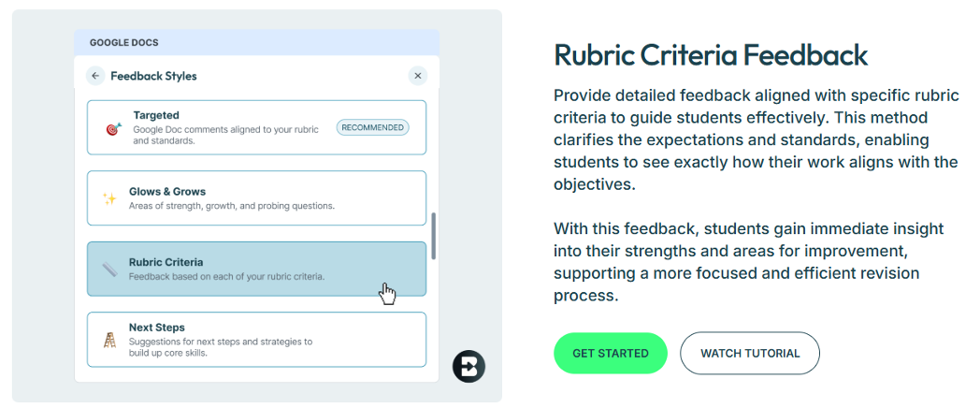
Task: Click the GOOGLE DOCS header label
Action: pos(123,43)
